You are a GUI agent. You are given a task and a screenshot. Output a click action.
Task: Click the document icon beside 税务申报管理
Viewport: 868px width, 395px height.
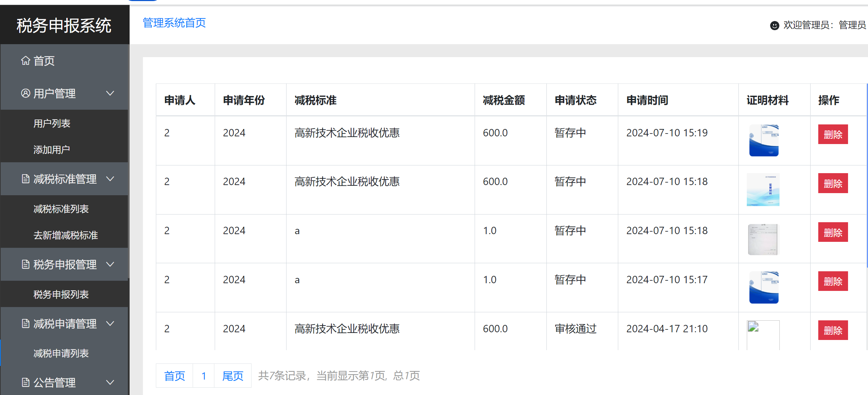click(x=25, y=264)
